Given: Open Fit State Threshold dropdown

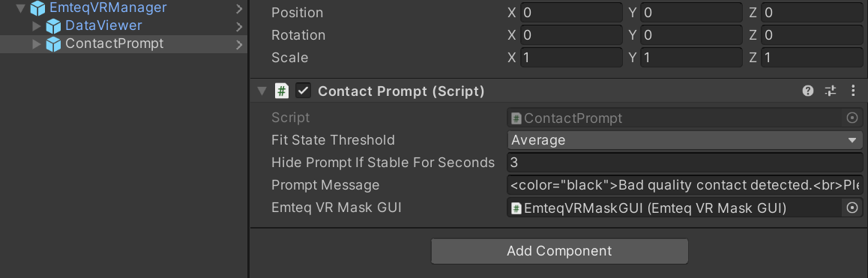Looking at the screenshot, I should [685, 140].
